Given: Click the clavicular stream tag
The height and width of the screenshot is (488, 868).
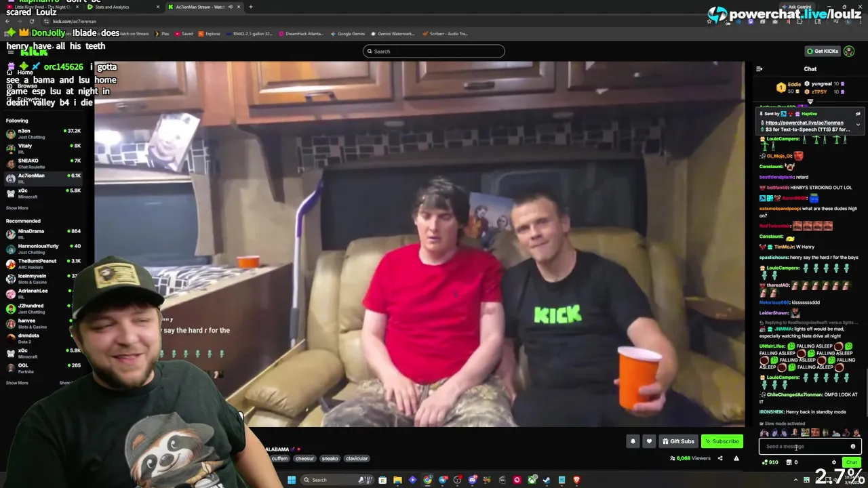Looking at the screenshot, I should [357, 459].
